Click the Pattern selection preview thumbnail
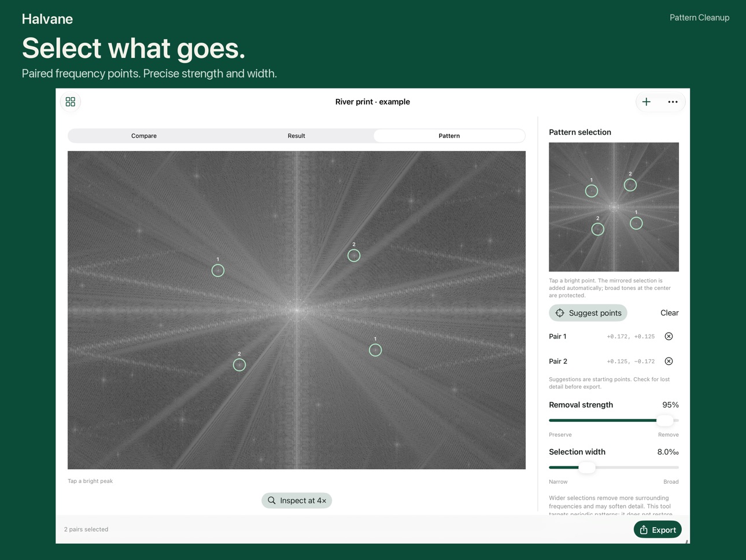The height and width of the screenshot is (560, 746). click(614, 207)
